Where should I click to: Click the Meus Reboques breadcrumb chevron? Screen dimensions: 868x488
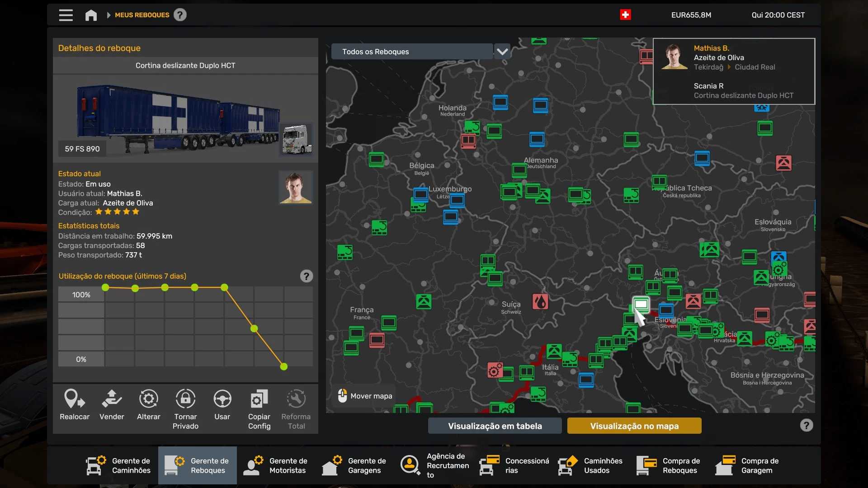108,15
